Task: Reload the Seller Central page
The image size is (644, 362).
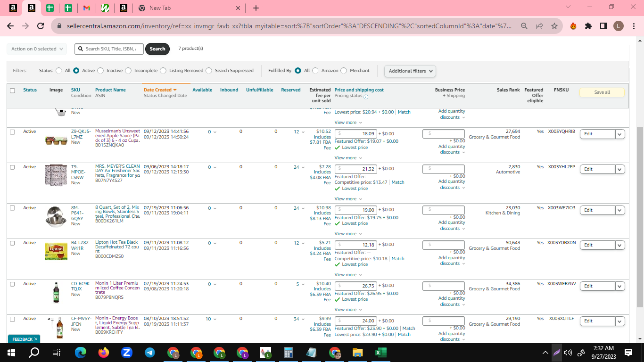Action: (x=41, y=26)
